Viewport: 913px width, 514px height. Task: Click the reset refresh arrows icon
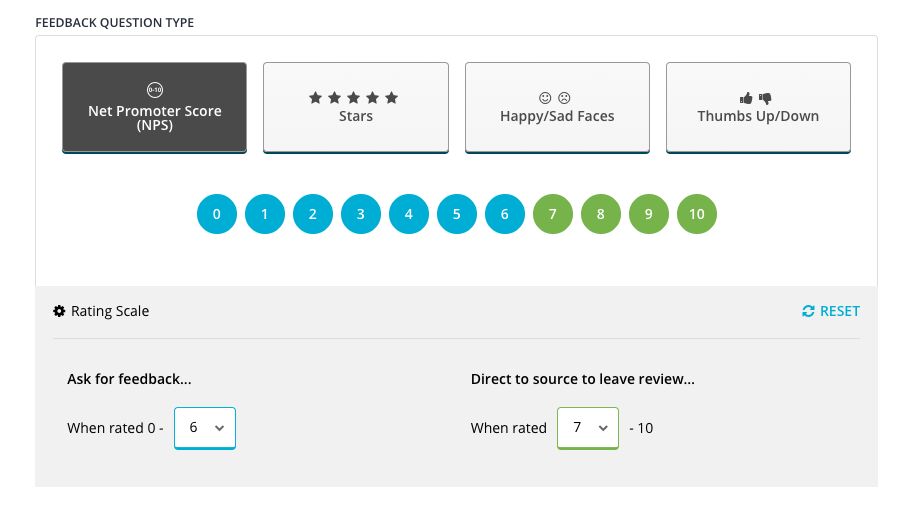click(x=808, y=311)
